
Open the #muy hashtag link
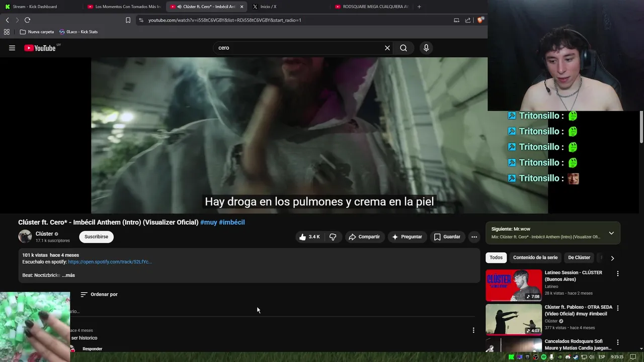click(208, 222)
